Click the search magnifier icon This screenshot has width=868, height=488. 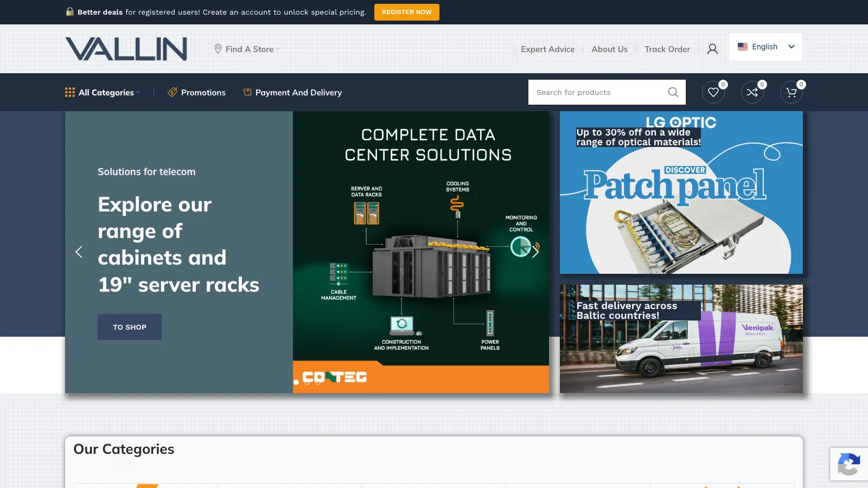[x=673, y=92]
